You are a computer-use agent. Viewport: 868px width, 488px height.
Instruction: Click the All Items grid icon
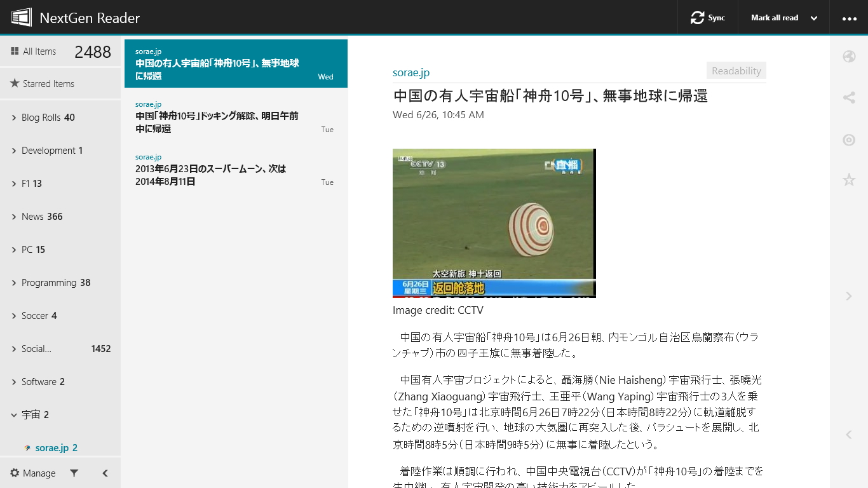[x=13, y=51]
